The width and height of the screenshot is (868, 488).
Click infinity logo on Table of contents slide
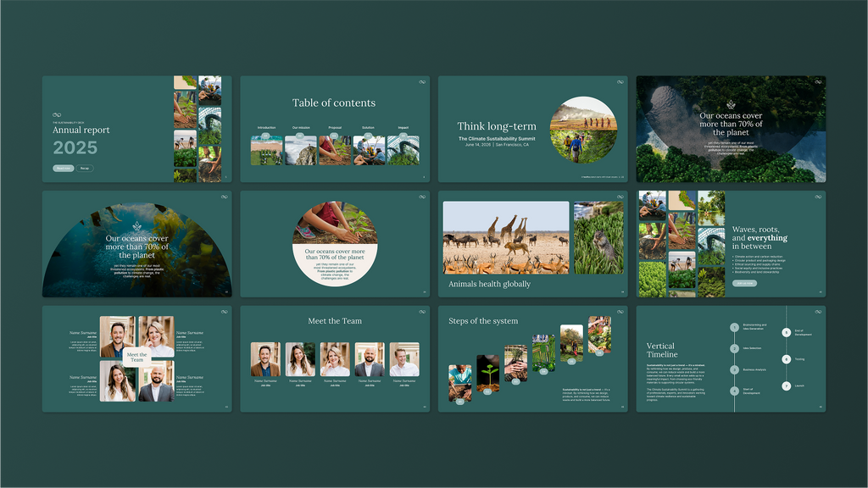click(421, 82)
